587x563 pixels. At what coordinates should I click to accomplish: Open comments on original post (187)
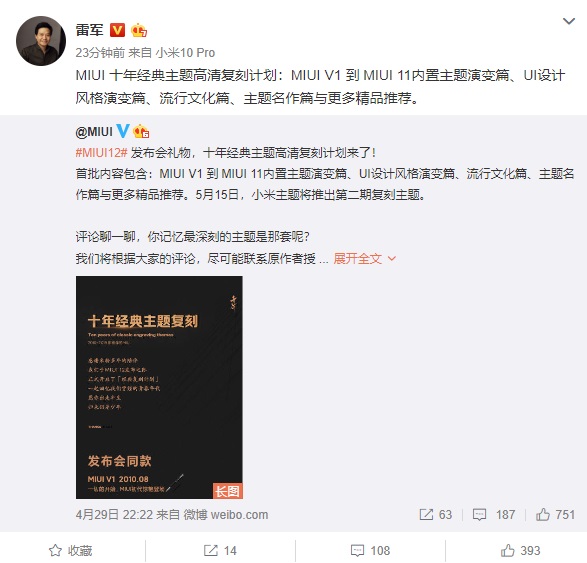[494, 515]
